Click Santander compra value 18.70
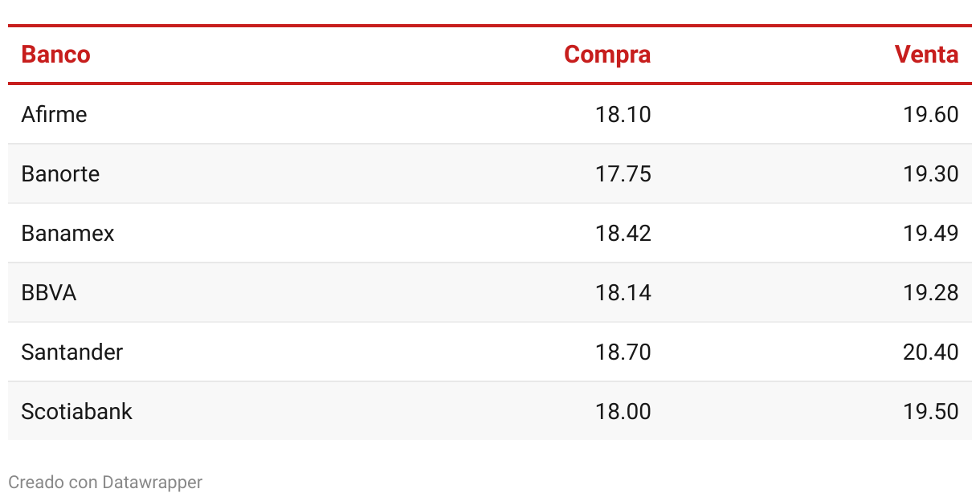 623,352
